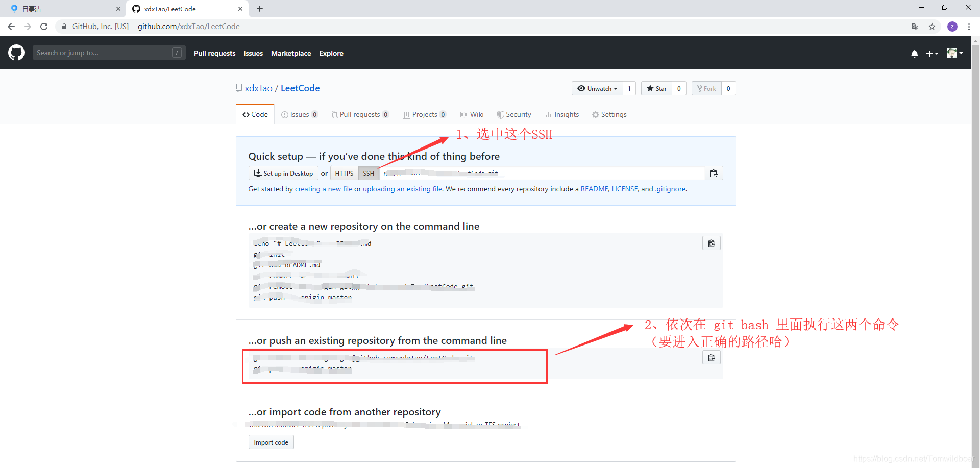Click the clone URL text field
Viewport: 980px width, 468px height.
pyautogui.click(x=542, y=174)
